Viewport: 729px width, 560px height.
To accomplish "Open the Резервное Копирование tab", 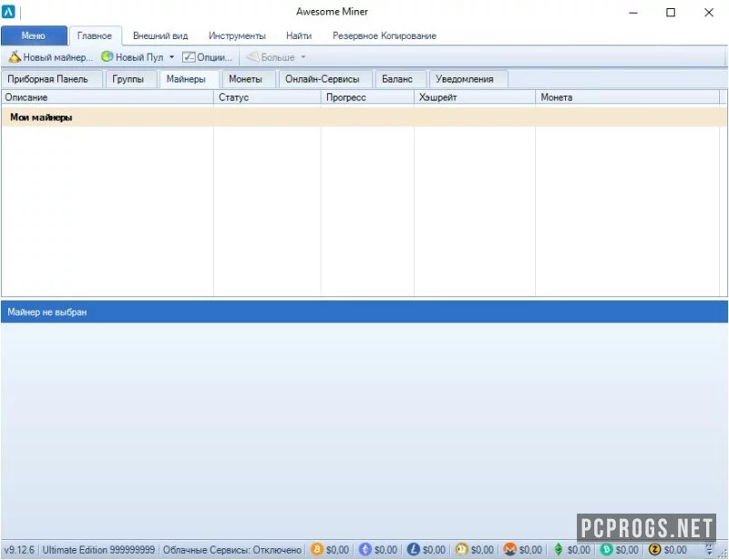I will [x=385, y=36].
